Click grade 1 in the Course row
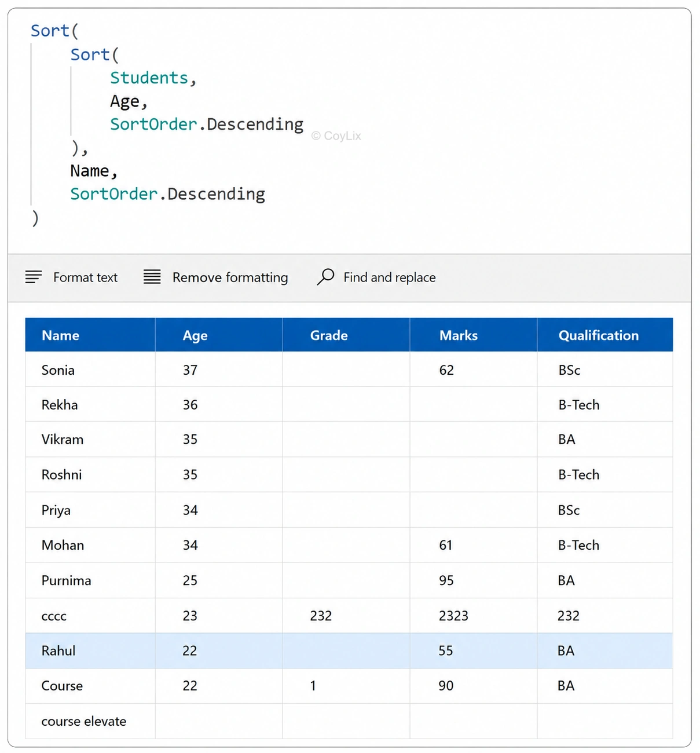The width and height of the screenshot is (700, 753). tap(313, 686)
